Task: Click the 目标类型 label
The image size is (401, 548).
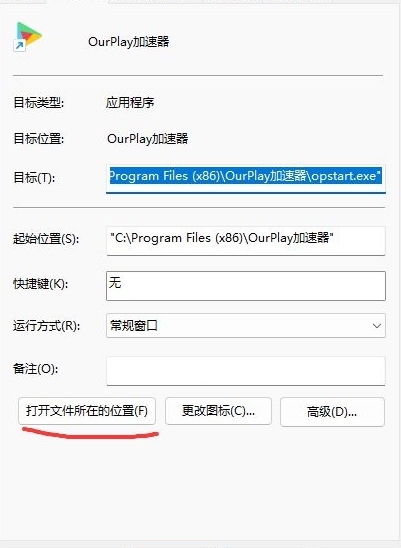Action: pyautogui.click(x=39, y=102)
